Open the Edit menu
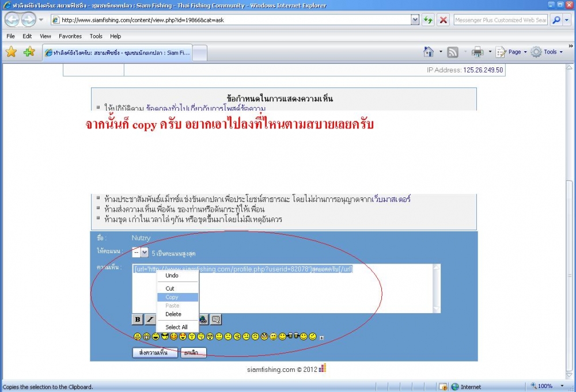Screen dimensions: 576x392 click(x=27, y=36)
